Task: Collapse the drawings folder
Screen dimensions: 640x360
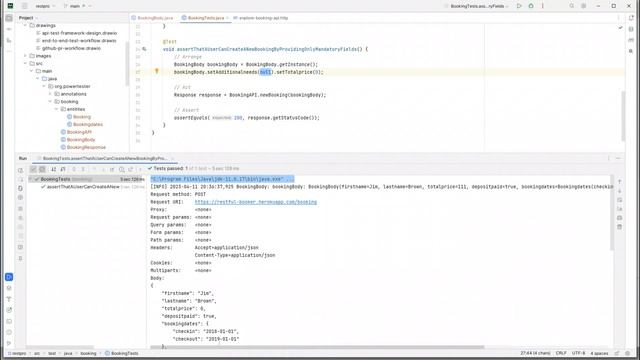Action: pyautogui.click(x=25, y=25)
